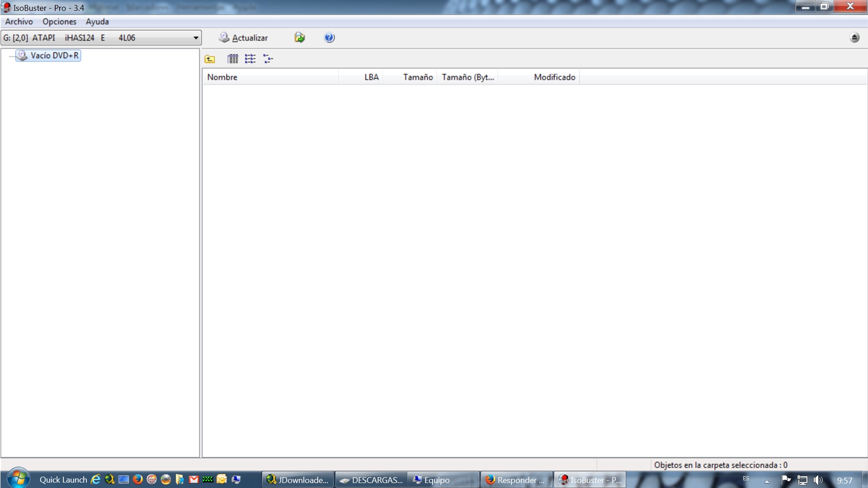Sort by Tamaño column header

pos(410,77)
